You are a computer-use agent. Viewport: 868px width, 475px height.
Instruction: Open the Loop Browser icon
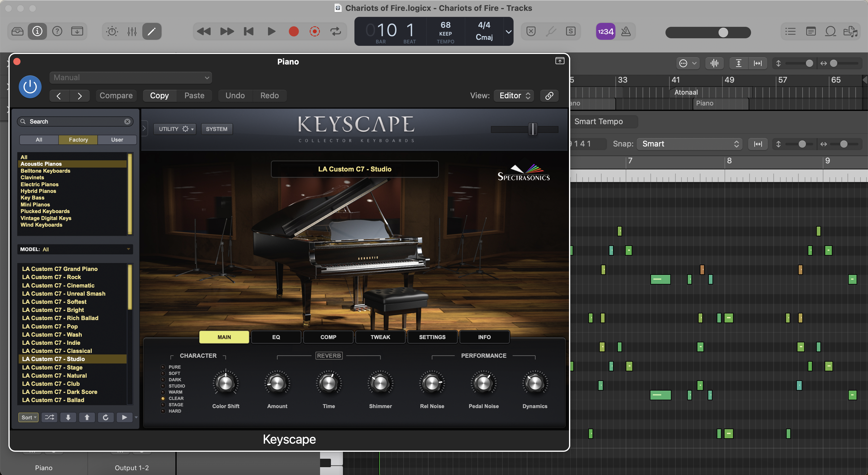(830, 31)
